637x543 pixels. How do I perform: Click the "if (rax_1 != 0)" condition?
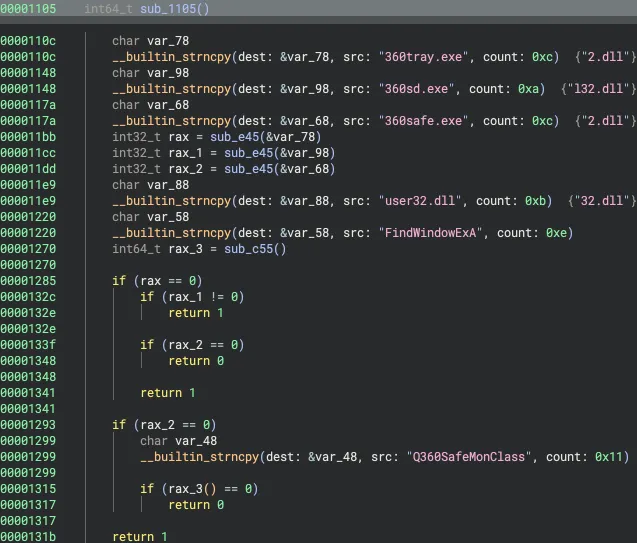tap(192, 296)
